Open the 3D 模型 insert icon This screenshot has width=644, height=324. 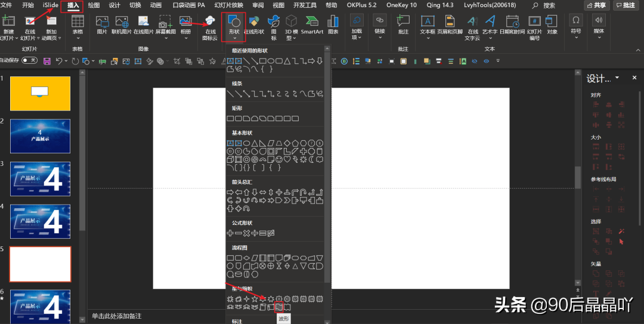tap(291, 27)
